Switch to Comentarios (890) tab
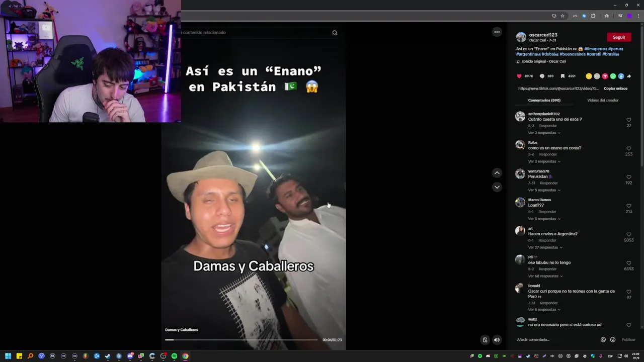 pos(544,101)
